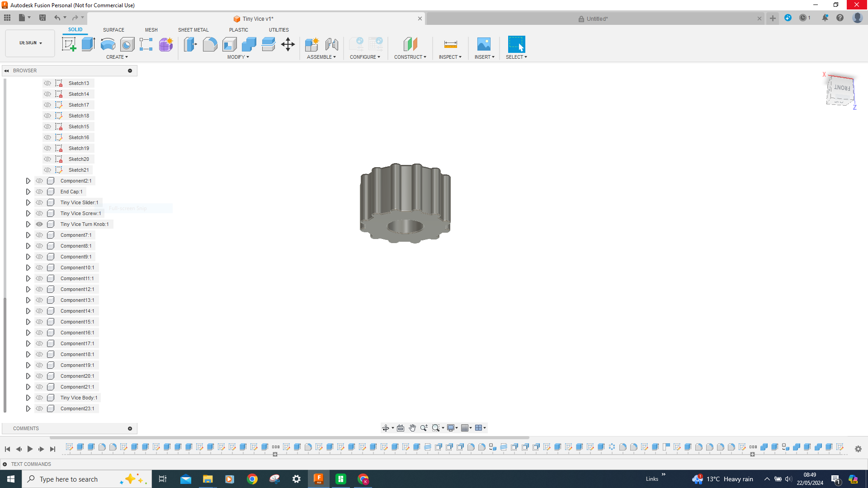Open the INSPECT dropdown menu

coord(450,57)
